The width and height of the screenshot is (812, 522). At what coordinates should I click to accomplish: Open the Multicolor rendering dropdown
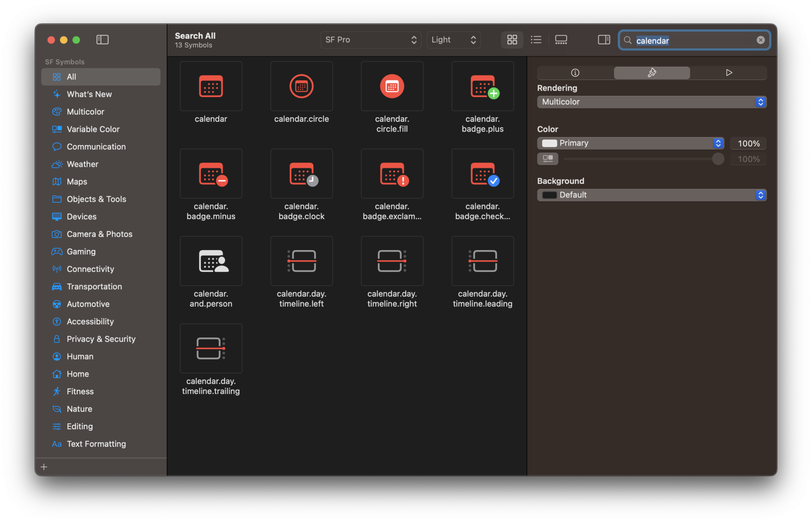[x=651, y=102]
